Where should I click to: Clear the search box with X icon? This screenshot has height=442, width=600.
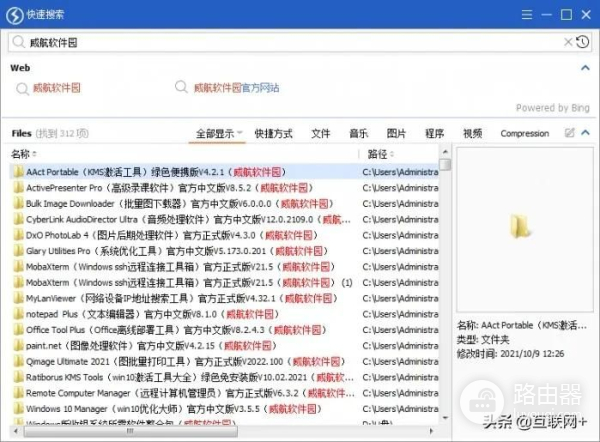coord(568,42)
